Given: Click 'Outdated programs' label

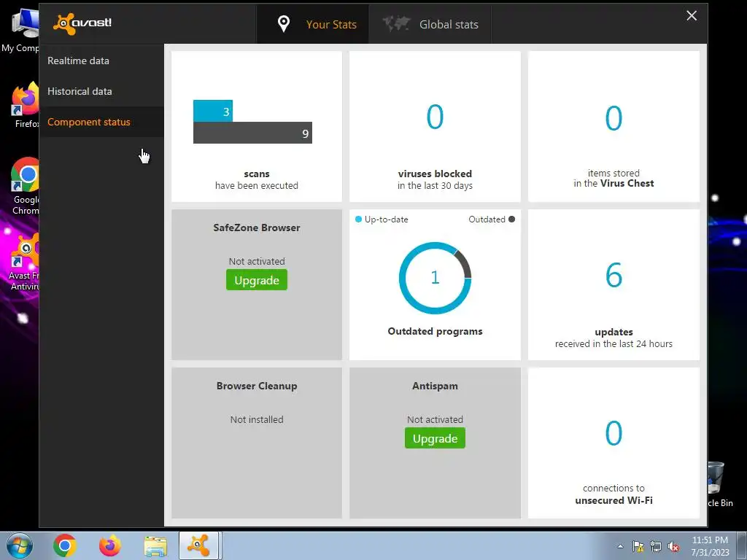Looking at the screenshot, I should click(435, 332).
